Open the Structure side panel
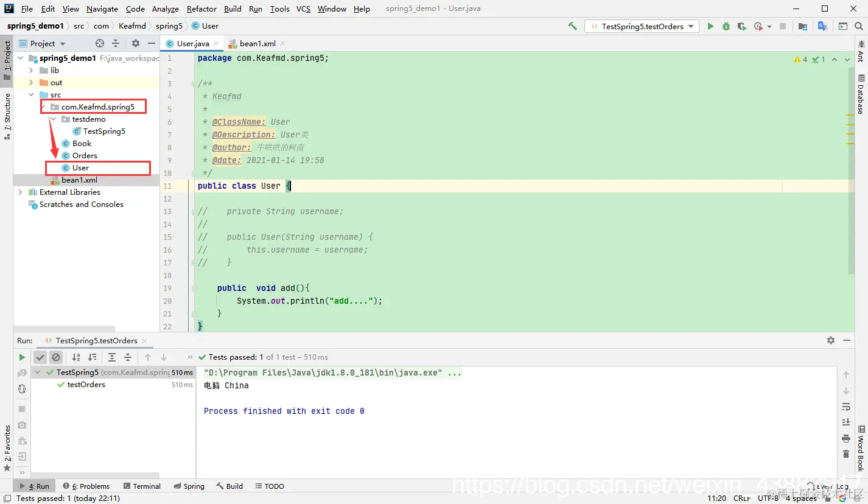Viewport: 868px width, 504px height. pyautogui.click(x=7, y=116)
